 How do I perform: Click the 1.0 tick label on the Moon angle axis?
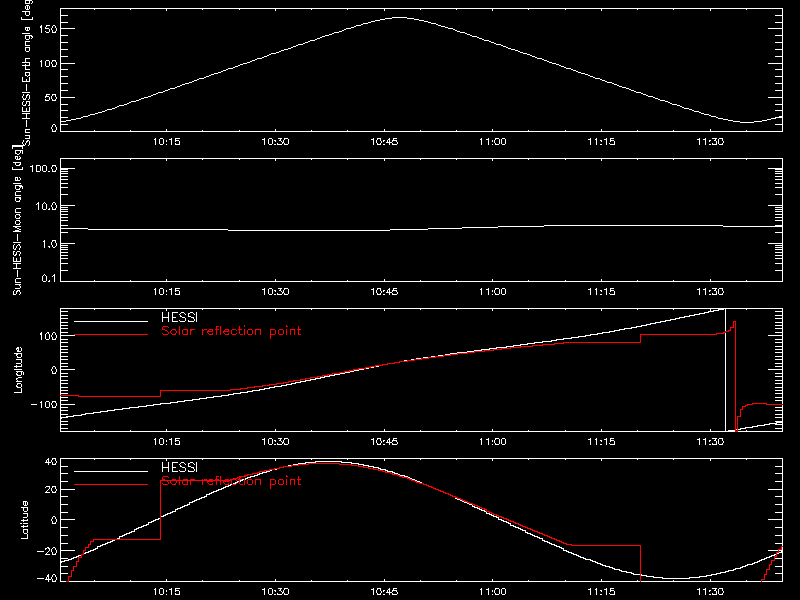point(49,244)
